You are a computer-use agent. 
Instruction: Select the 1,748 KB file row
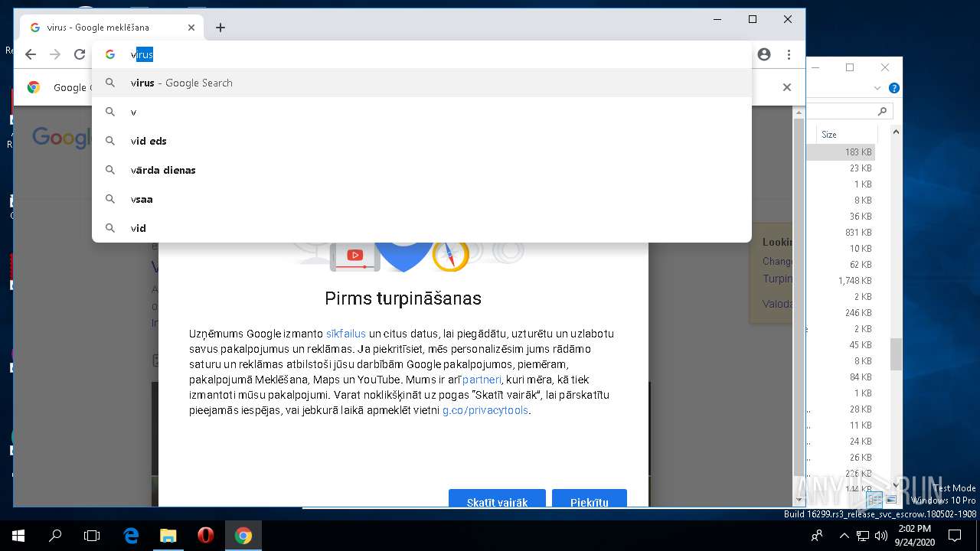tap(841, 281)
